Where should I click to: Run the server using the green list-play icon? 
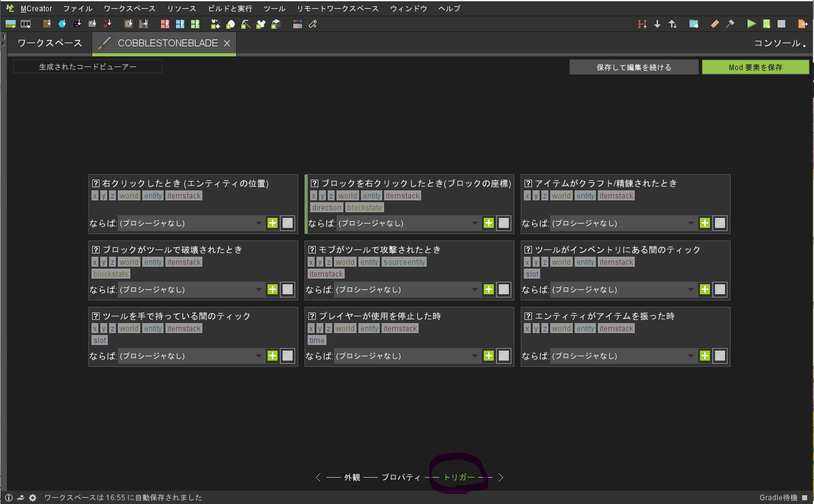point(767,23)
